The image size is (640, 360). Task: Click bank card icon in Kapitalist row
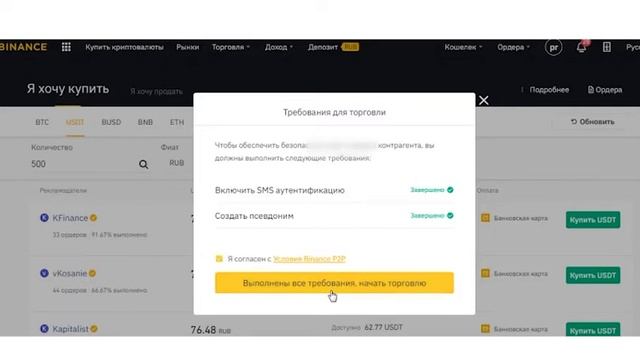485,329
